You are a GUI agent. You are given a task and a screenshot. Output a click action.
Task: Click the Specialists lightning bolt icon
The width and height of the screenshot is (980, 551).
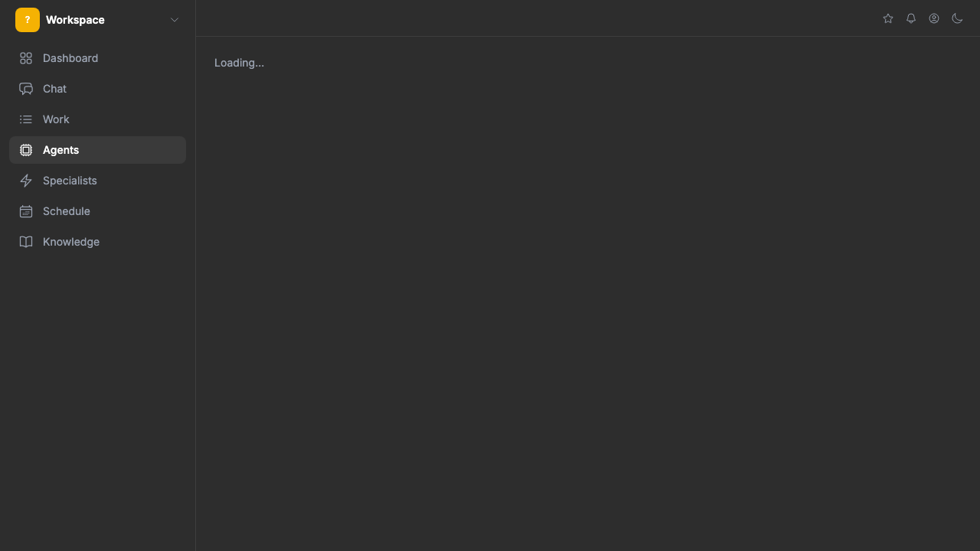26,181
